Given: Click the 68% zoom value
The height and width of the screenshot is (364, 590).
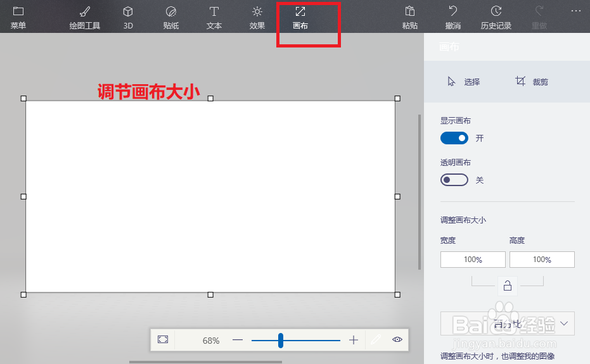Looking at the screenshot, I should 210,341.
